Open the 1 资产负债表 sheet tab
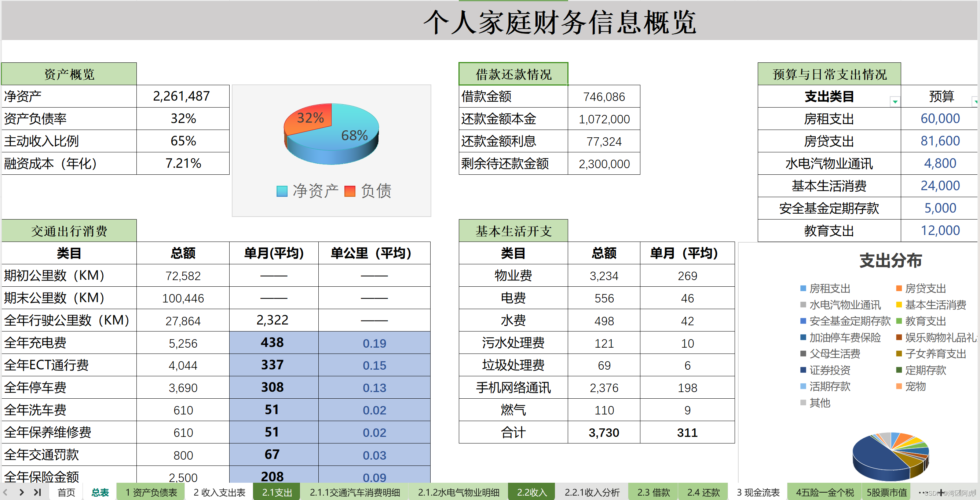 [x=151, y=492]
